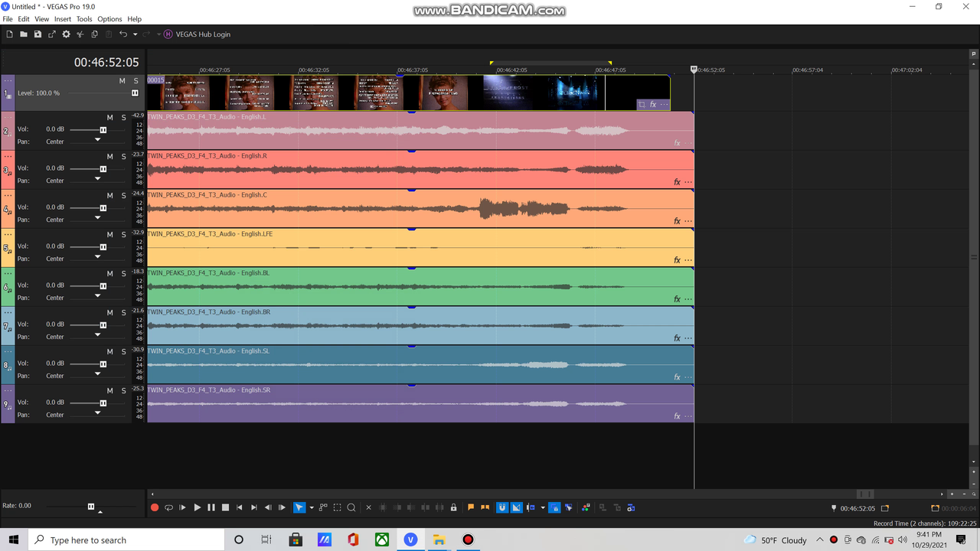Click the Stop button
The image size is (980, 551).
[x=225, y=507]
